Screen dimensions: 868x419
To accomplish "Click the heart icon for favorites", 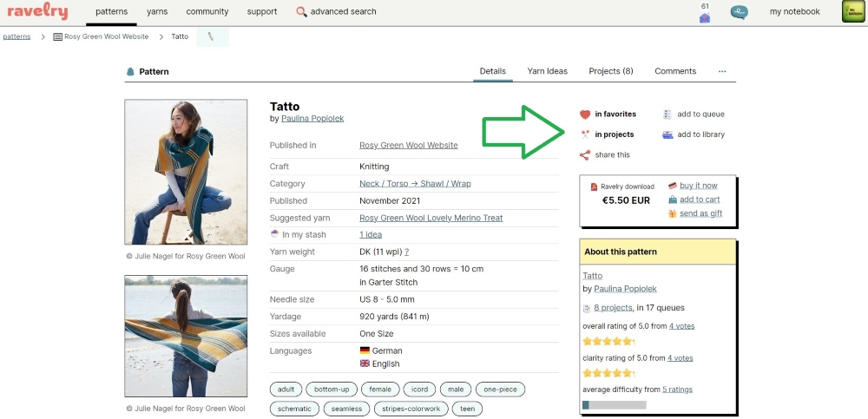I will tap(585, 115).
